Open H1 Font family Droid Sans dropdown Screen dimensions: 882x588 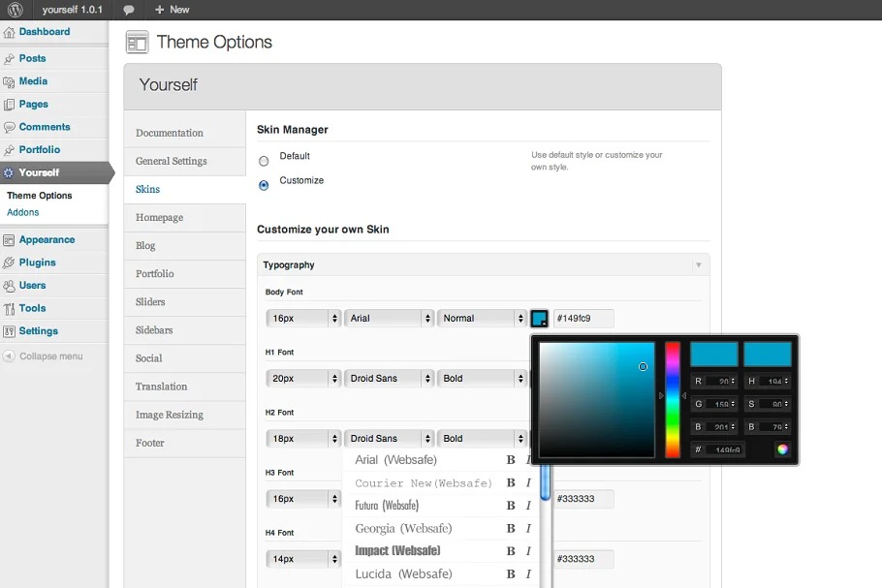point(389,378)
